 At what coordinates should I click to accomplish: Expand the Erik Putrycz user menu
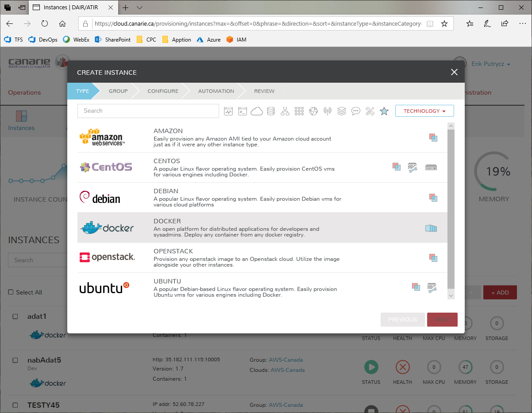coord(490,64)
